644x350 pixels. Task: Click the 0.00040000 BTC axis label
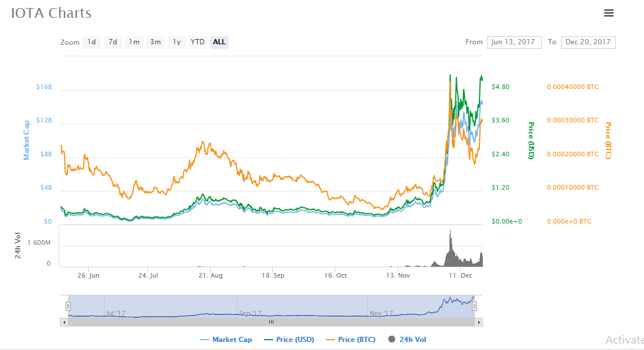coord(573,87)
